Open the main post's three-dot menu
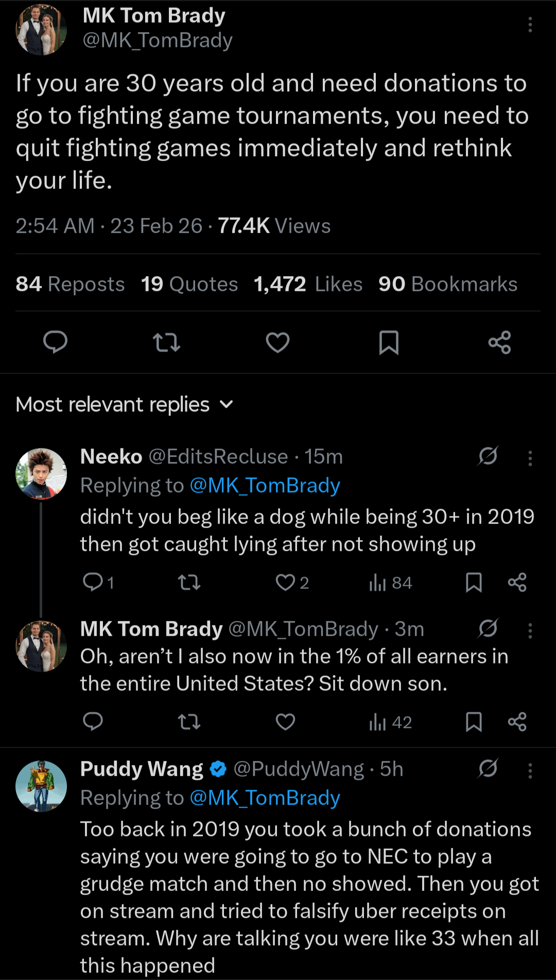This screenshot has width=556, height=980. 530,25
